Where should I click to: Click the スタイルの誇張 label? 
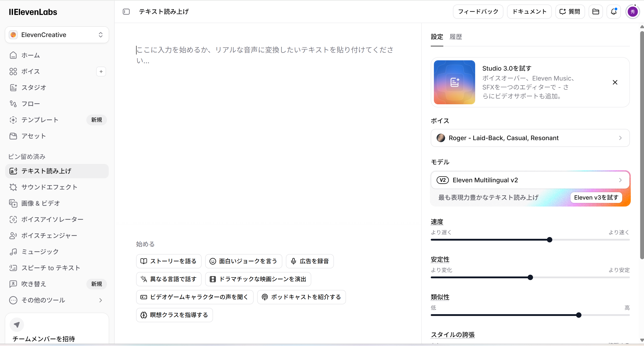(x=453, y=335)
